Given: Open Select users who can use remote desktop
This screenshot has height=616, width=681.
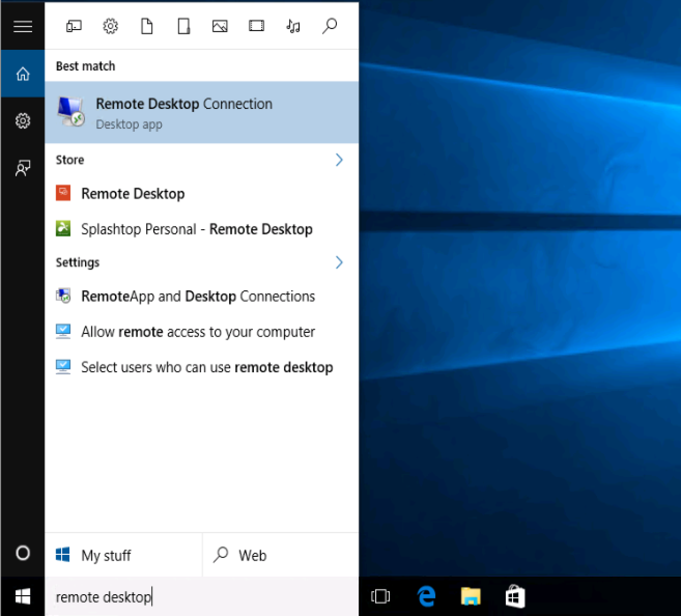Looking at the screenshot, I should click(206, 367).
